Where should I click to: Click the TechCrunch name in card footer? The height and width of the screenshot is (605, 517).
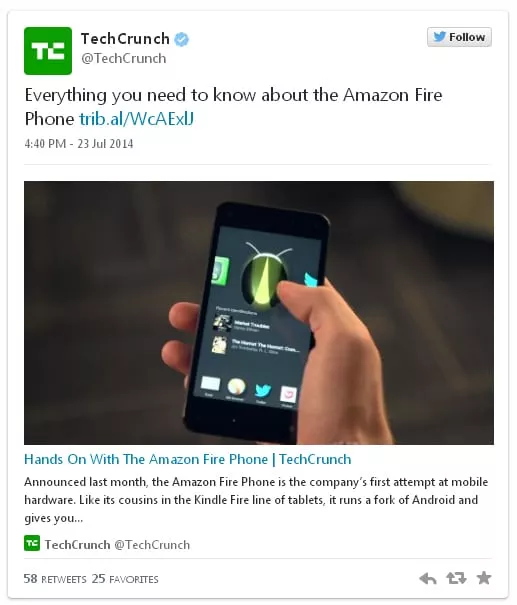[x=77, y=545]
